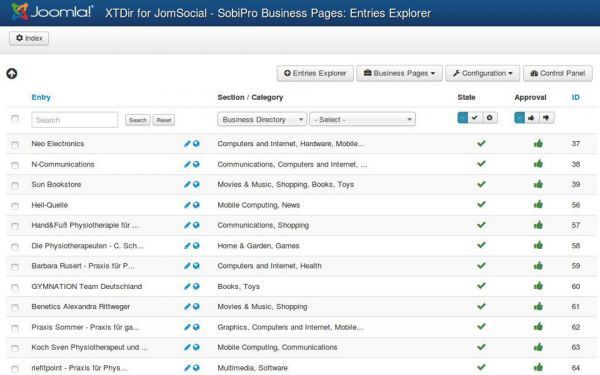The width and height of the screenshot is (600, 375).
Task: Select the blue all-states filter button
Action: point(463,118)
